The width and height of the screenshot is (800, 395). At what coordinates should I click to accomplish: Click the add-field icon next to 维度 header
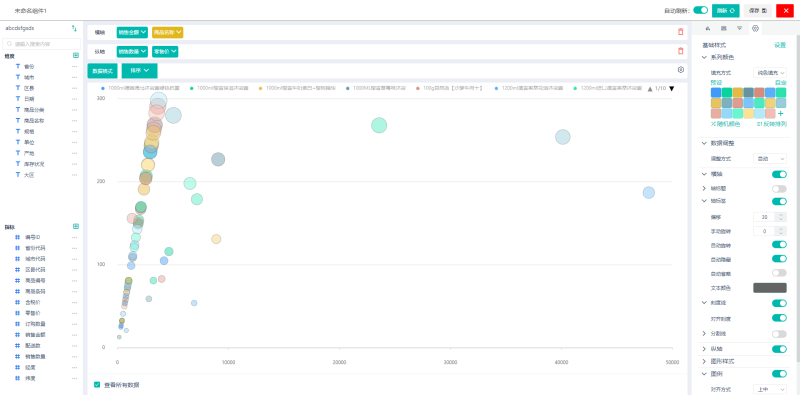[76, 56]
